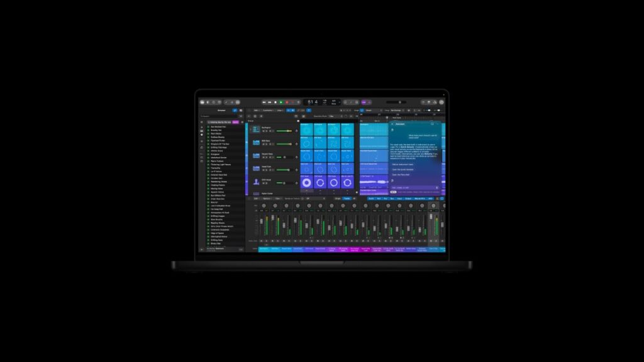Switch the mixer to Tracks view
644x362 pixels.
[x=347, y=199]
